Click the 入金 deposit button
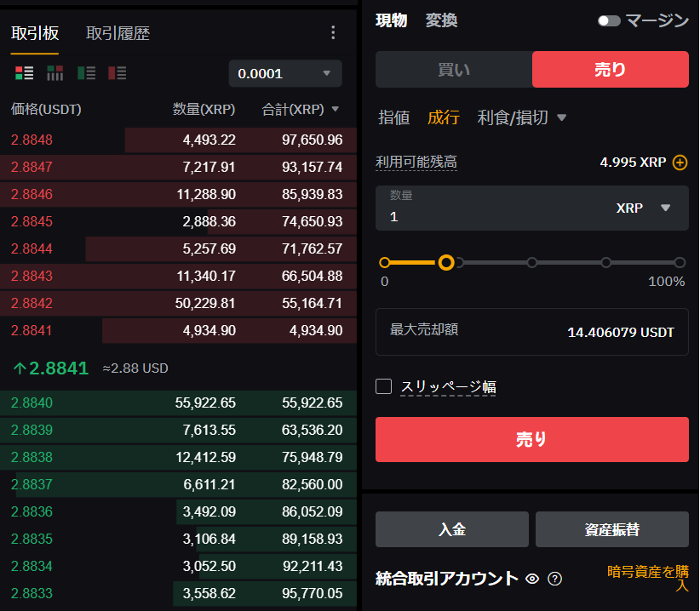 pos(451,529)
